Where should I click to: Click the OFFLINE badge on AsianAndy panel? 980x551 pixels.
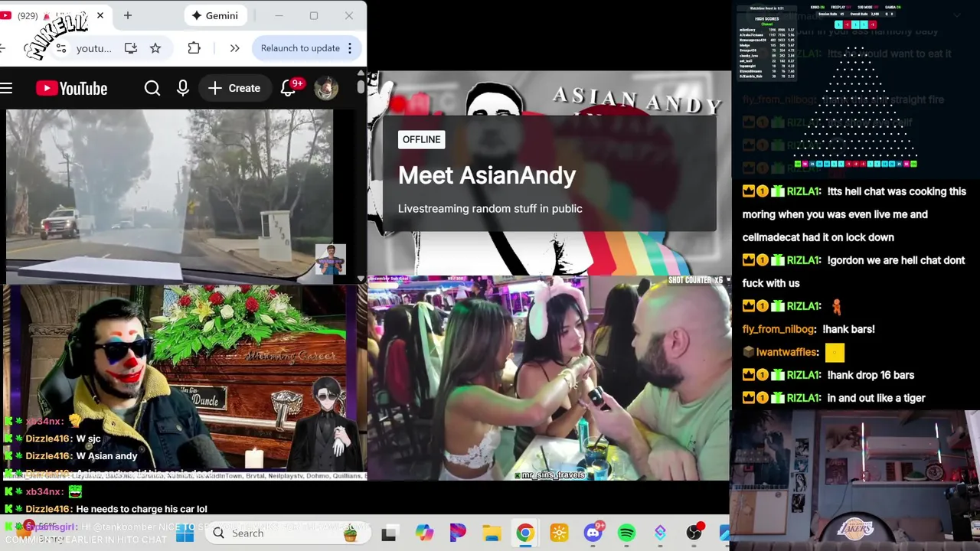pyautogui.click(x=421, y=139)
